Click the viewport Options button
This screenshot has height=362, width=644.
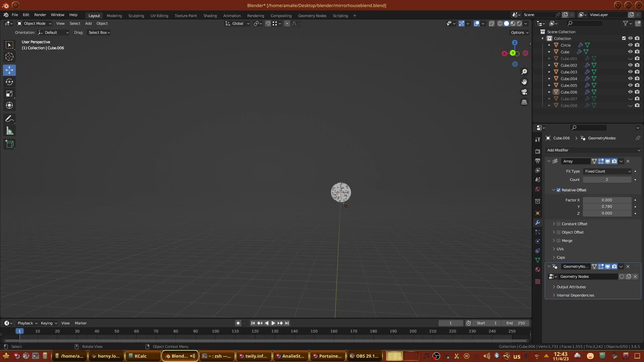point(519,33)
